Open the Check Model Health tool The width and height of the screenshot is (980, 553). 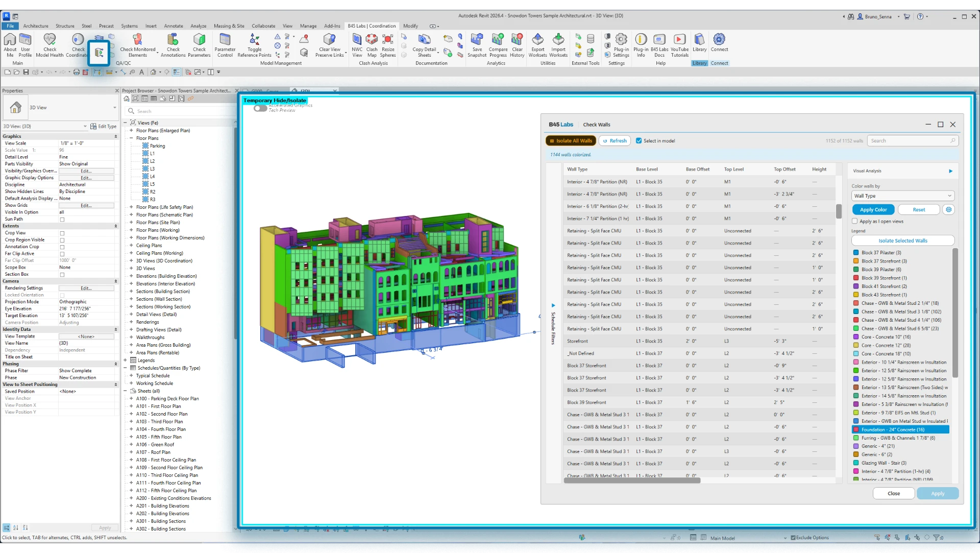point(50,45)
